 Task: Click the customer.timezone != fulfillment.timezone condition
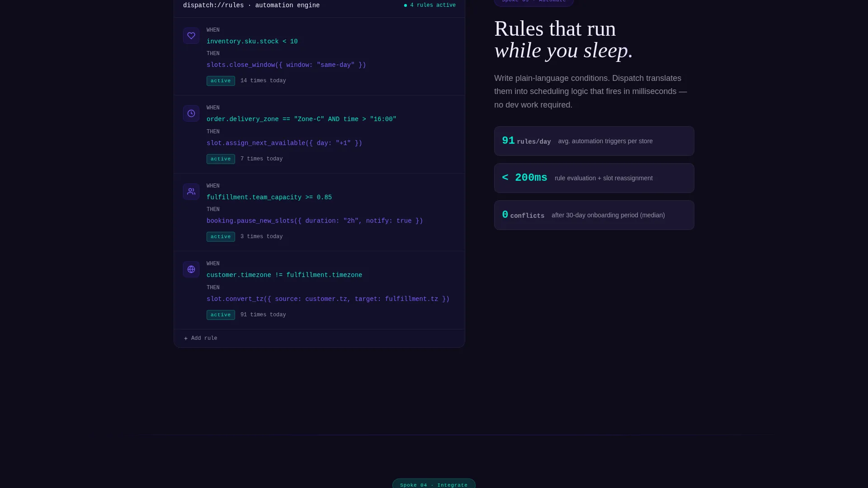(284, 275)
